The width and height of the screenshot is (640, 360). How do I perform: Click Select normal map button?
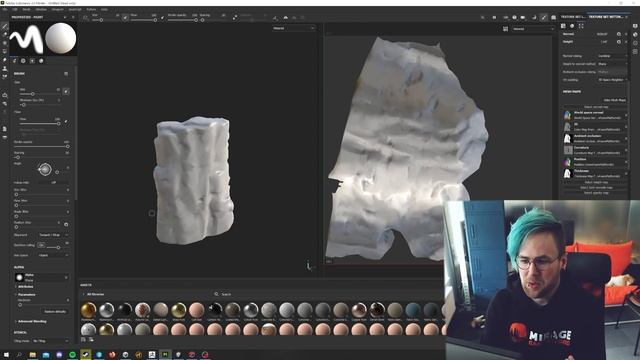coord(596,107)
